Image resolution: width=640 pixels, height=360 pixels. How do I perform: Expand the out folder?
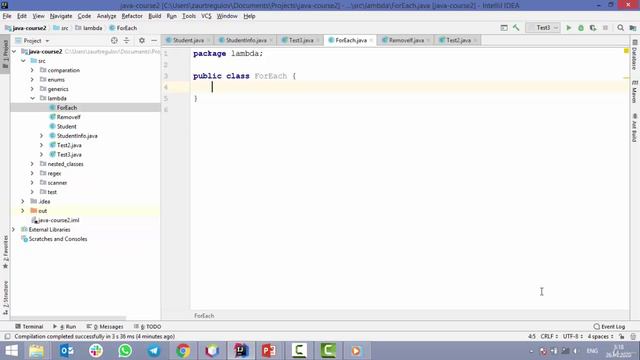coord(23,211)
